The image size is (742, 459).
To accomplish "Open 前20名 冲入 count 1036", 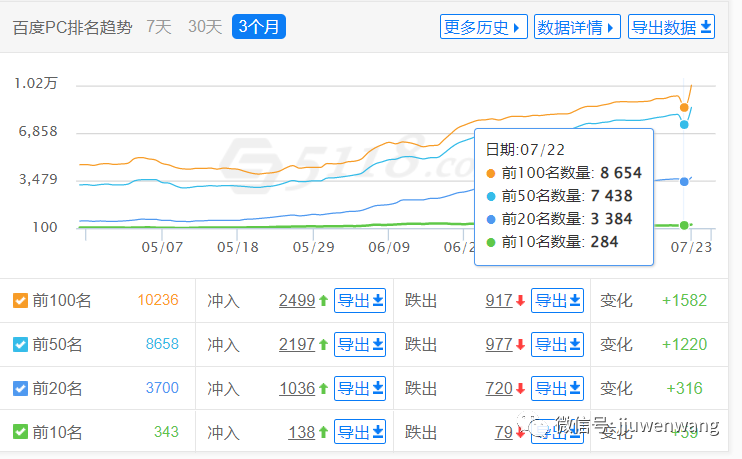I will click(x=297, y=388).
